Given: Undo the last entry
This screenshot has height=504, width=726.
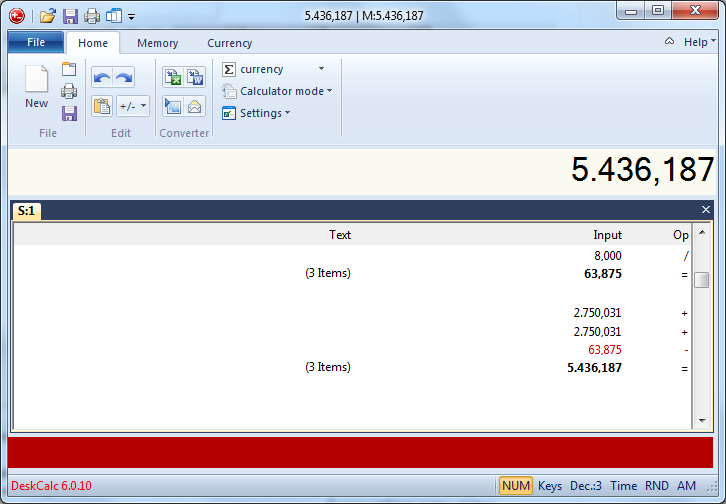Looking at the screenshot, I should tap(102, 77).
